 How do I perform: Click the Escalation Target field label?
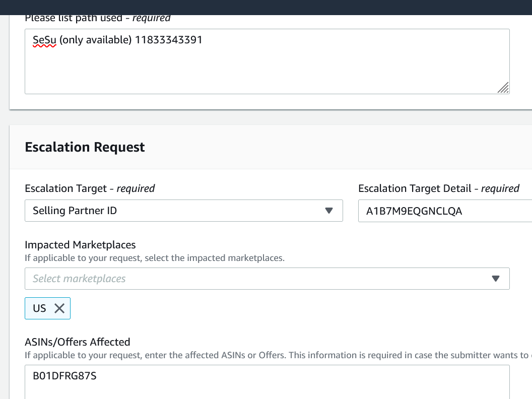(65, 188)
